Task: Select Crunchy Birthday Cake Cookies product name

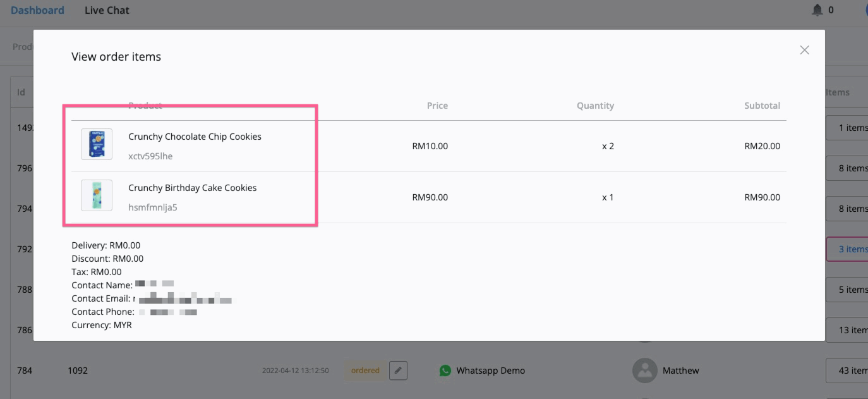Action: 192,188
